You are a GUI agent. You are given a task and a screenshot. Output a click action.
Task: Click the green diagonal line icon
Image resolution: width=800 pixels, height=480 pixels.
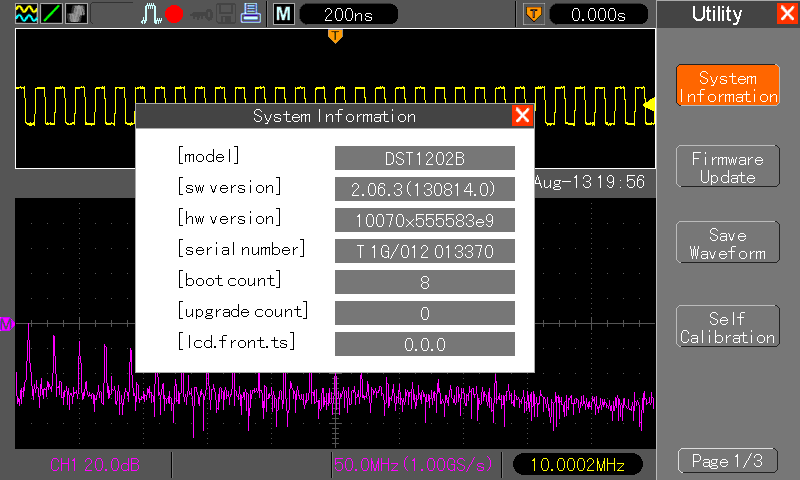pyautogui.click(x=52, y=13)
